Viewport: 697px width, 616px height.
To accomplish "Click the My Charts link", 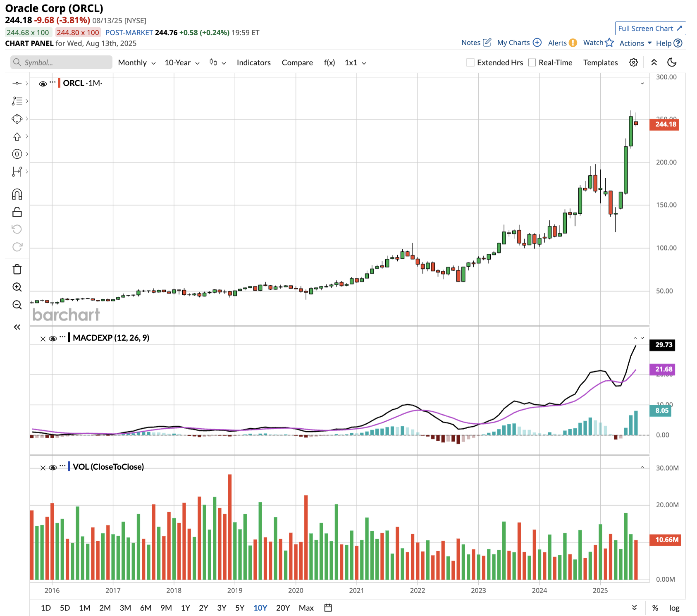I will point(513,43).
